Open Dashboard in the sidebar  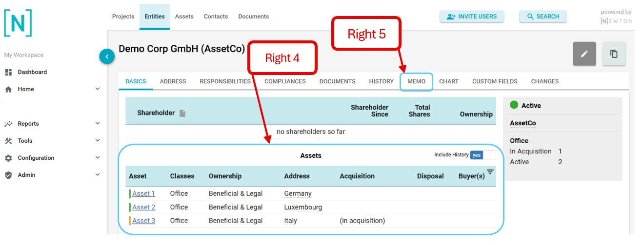tap(32, 72)
